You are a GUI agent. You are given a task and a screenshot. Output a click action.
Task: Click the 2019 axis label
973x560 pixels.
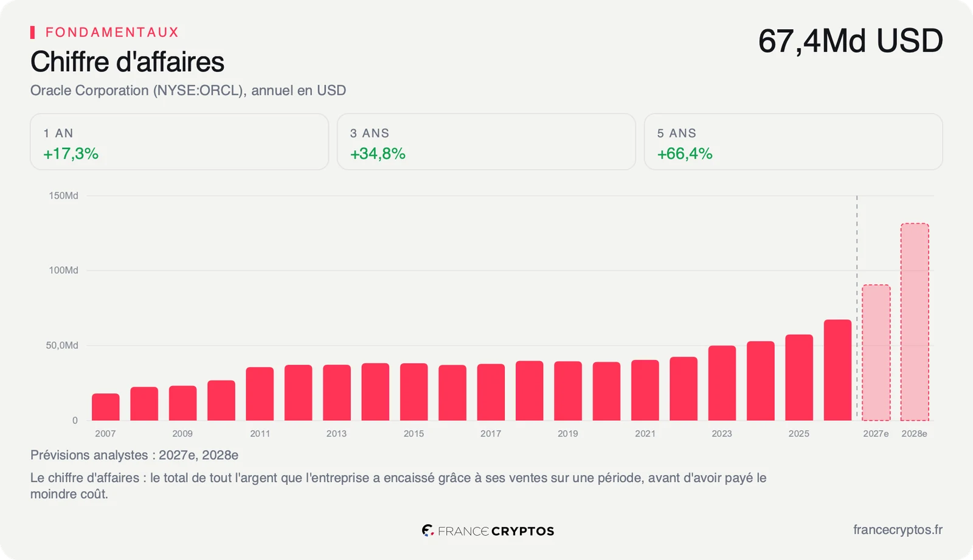(x=568, y=434)
